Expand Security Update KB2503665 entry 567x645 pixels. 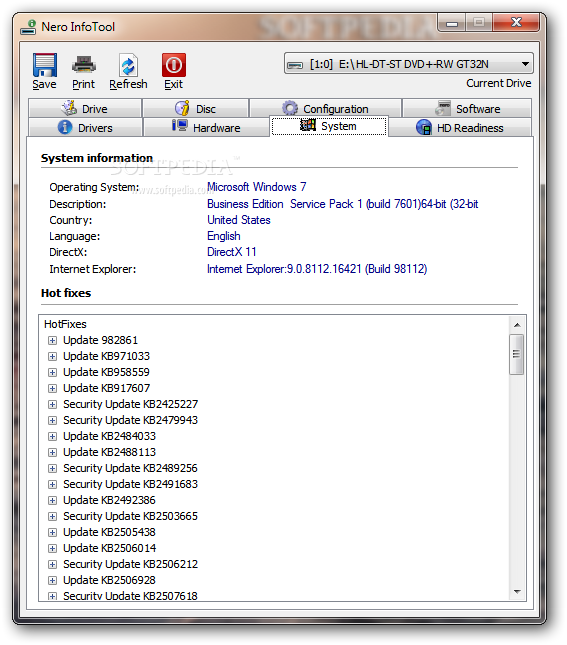[52, 516]
